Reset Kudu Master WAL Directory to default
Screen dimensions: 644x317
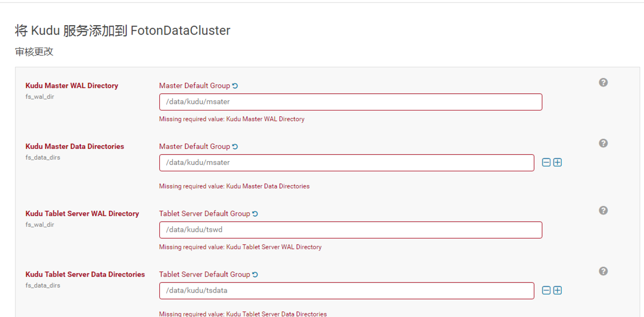pos(235,86)
